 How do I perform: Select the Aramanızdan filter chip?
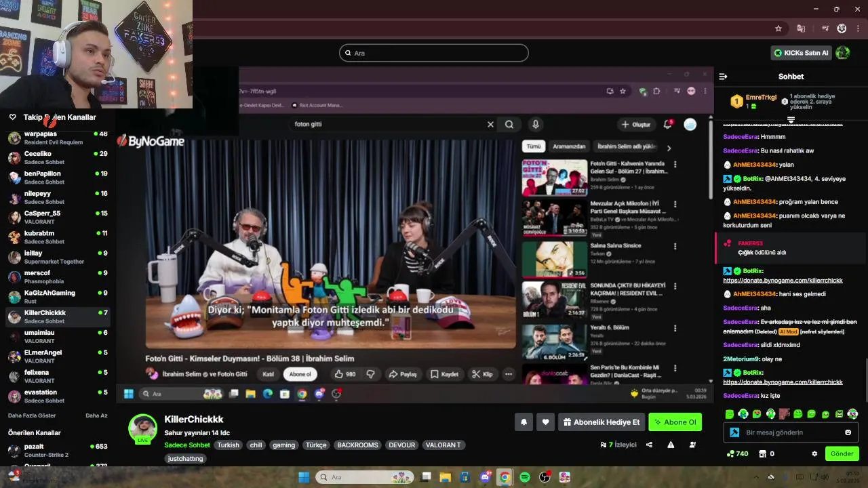pos(569,146)
